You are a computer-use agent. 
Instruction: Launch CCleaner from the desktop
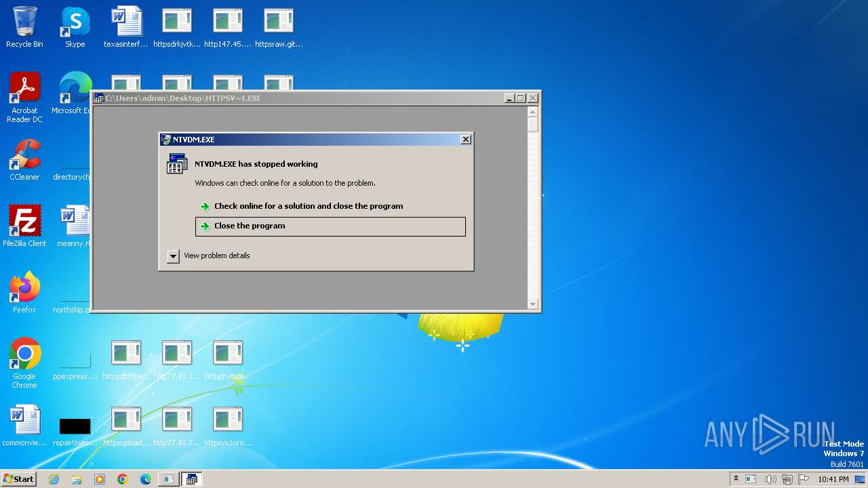24,160
